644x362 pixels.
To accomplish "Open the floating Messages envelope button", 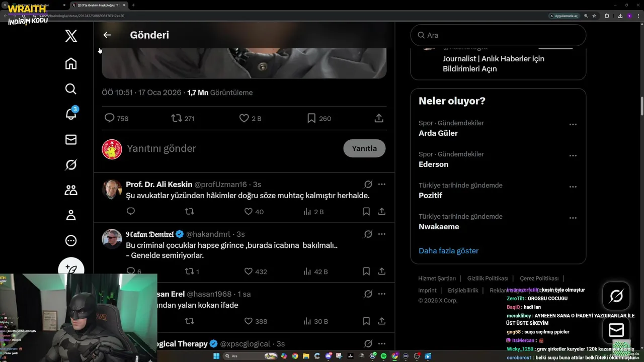I will coord(616,330).
